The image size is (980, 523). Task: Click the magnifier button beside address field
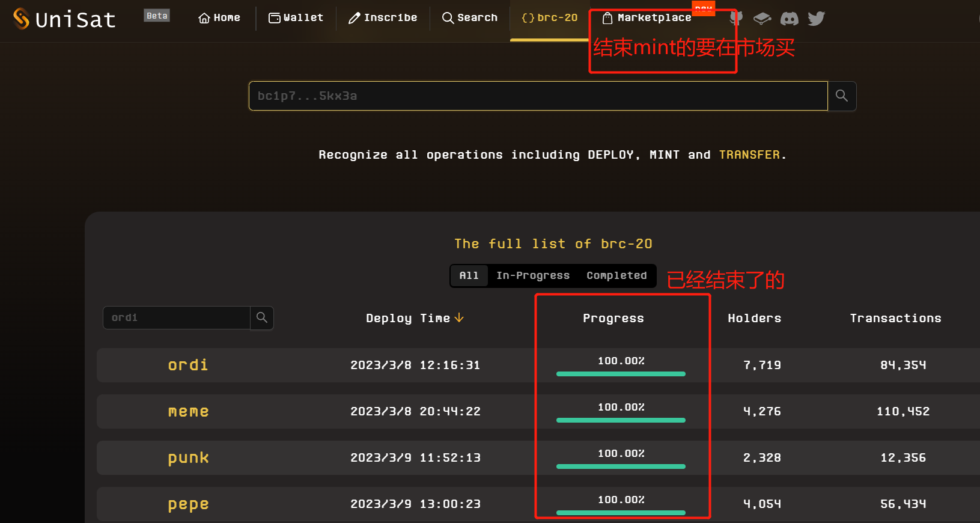pyautogui.click(x=842, y=96)
